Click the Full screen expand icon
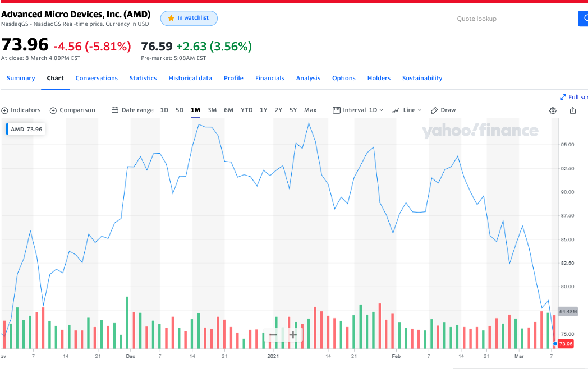Screen dimensions: 588x369 563,97
